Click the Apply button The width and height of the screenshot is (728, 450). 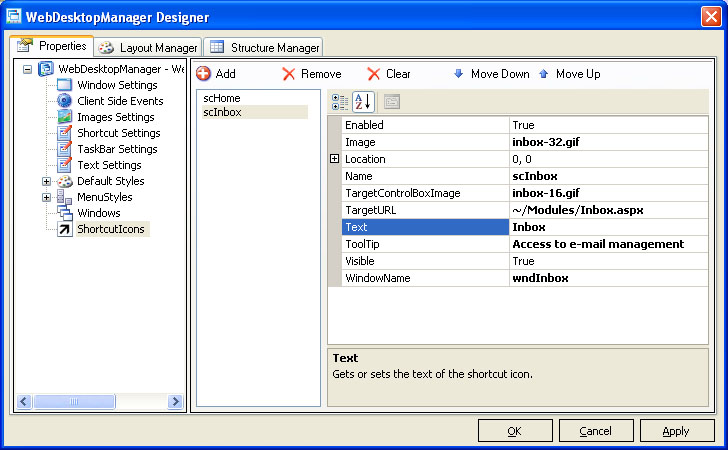click(676, 431)
